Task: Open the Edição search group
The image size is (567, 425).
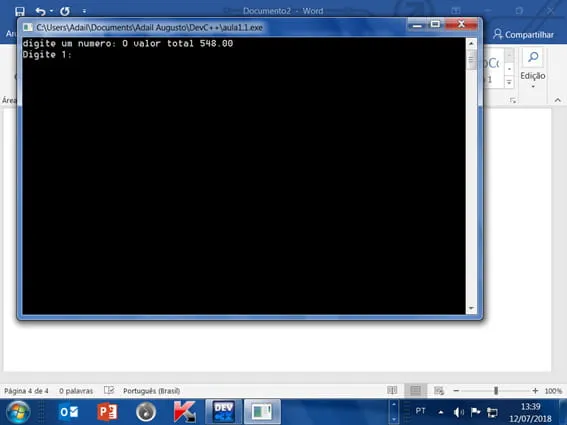Action: (x=533, y=69)
